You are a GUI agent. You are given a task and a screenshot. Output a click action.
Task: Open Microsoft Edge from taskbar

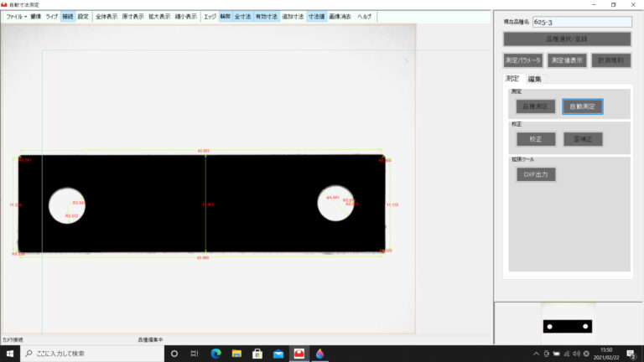tap(216, 354)
